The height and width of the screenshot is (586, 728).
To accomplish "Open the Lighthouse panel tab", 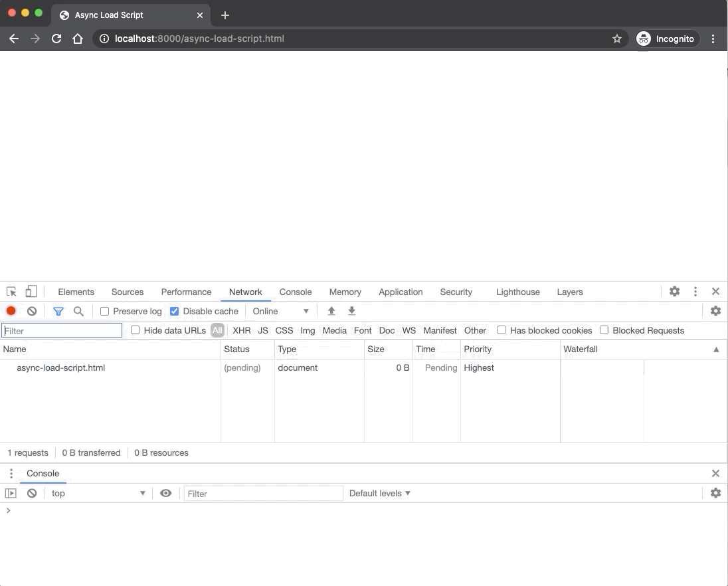I will pyautogui.click(x=517, y=292).
